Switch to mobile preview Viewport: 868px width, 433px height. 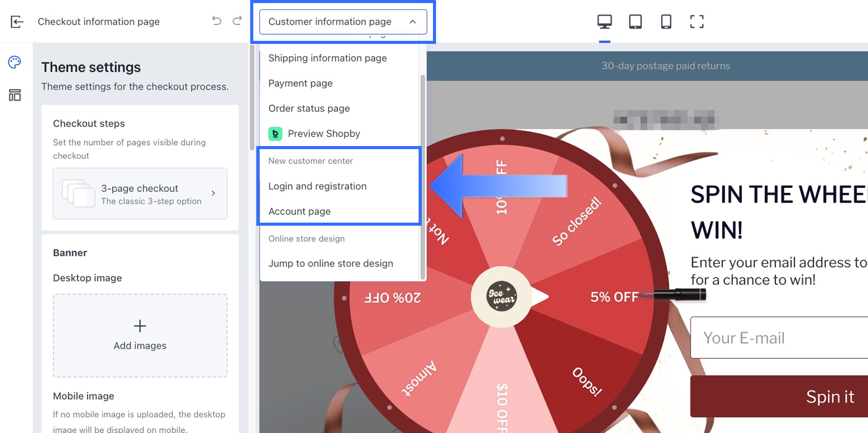point(666,21)
